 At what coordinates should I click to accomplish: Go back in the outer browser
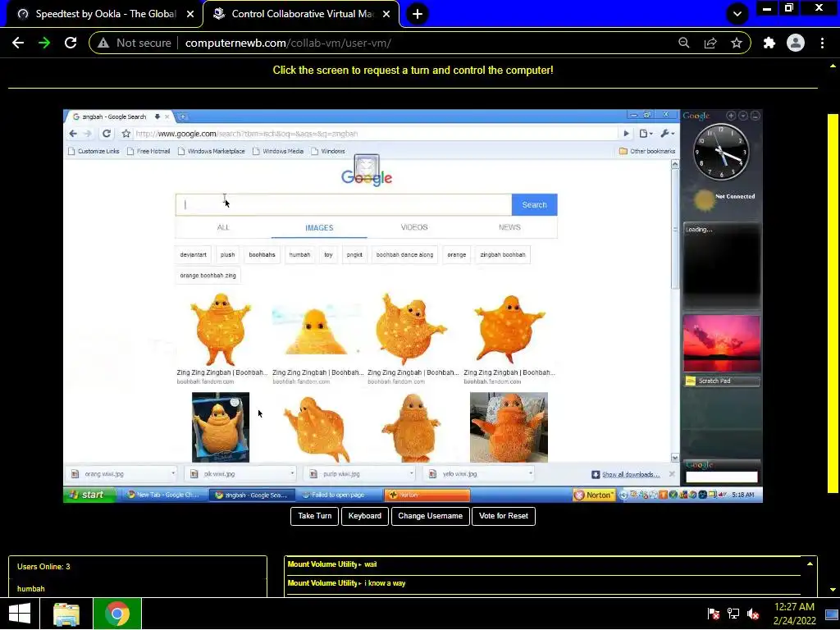tap(18, 43)
